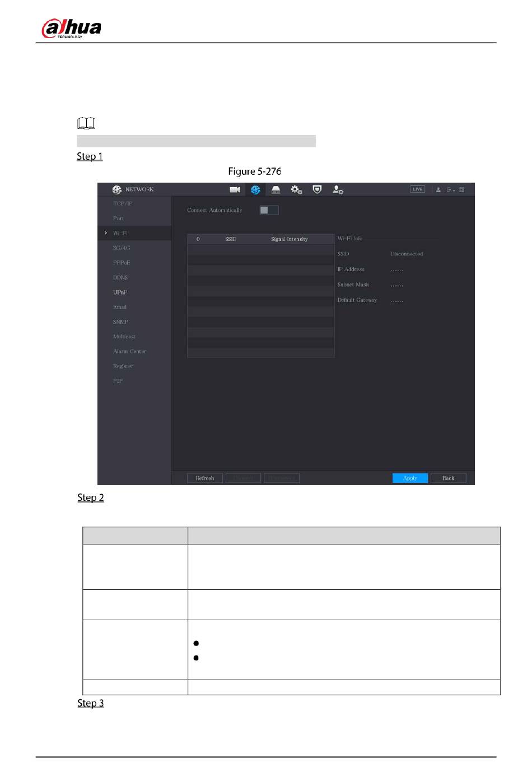Collapse the Wi-Fi menu arrow
532x767 pixels.
coord(106,233)
